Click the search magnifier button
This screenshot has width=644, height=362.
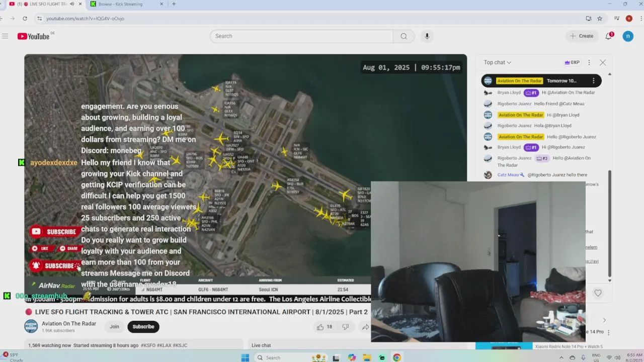[404, 36]
